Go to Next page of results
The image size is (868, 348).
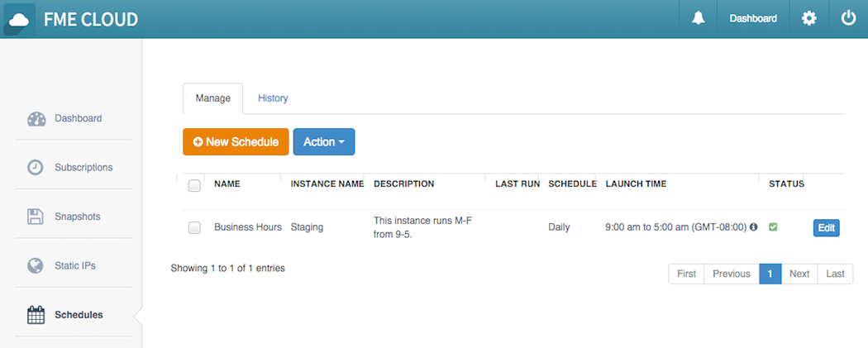[799, 274]
